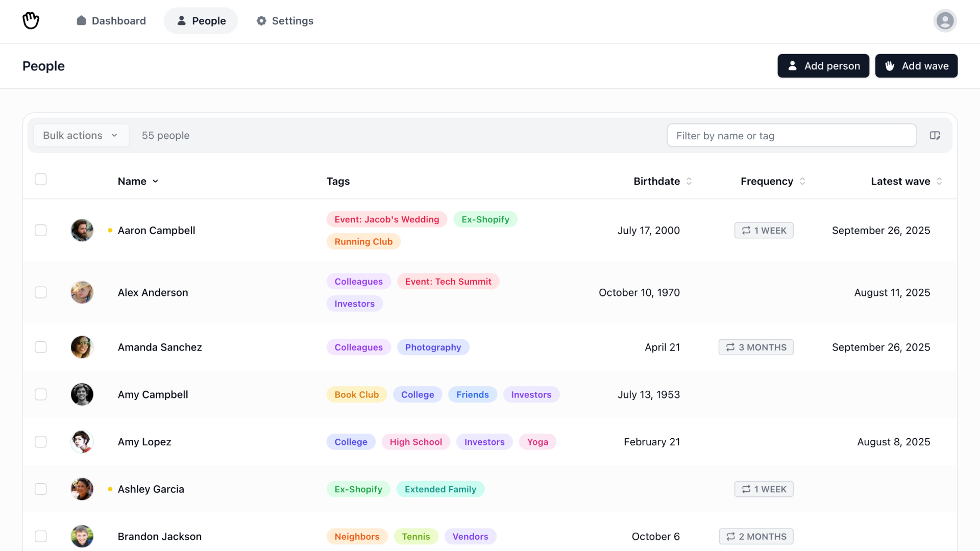Select the Dashboard building icon in navigation
The image size is (980, 551).
(82, 20)
